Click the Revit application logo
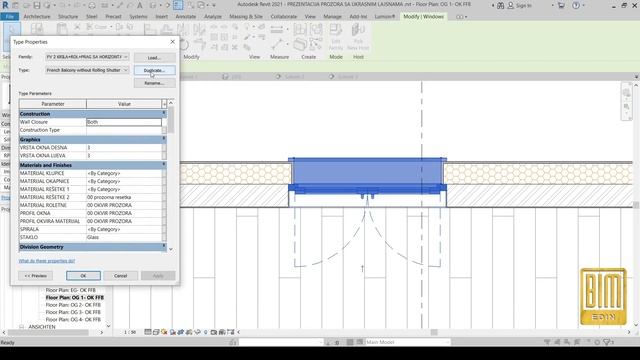The width and height of the screenshot is (640, 360). tap(5, 5)
